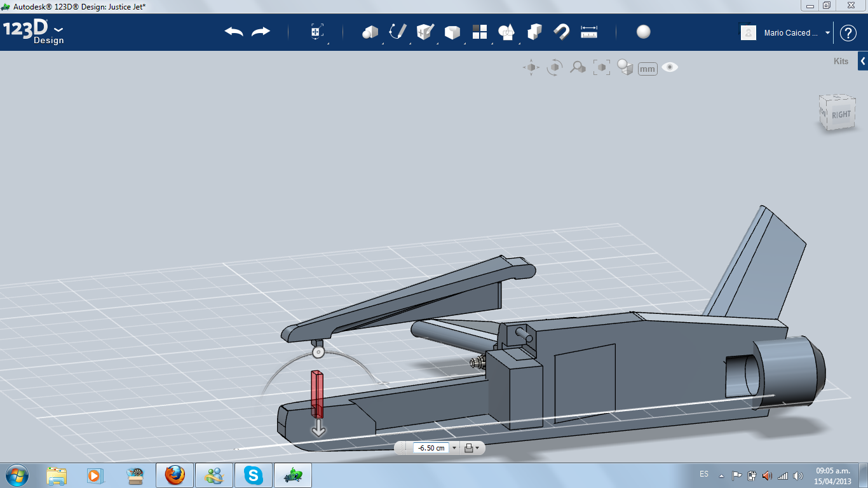Open Windows Explorer from the taskbar
The height and width of the screenshot is (488, 868).
57,475
